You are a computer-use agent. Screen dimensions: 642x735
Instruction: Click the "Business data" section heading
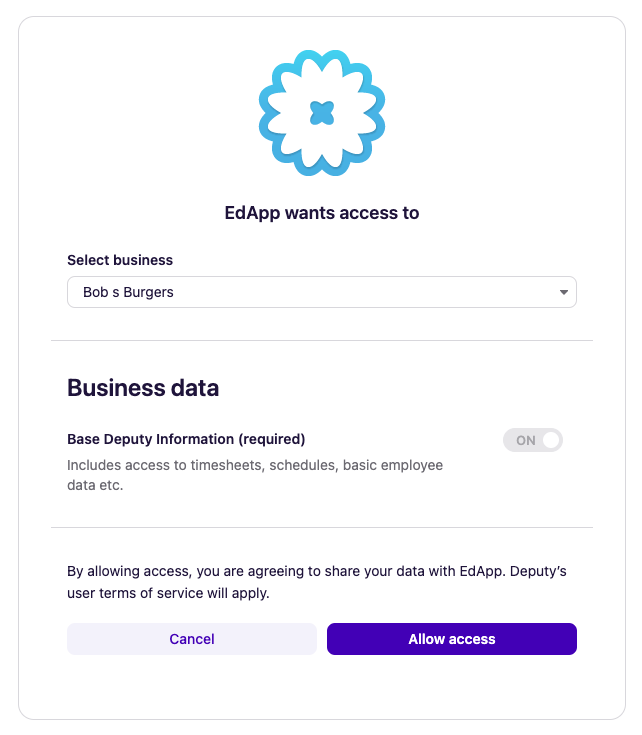coord(143,388)
